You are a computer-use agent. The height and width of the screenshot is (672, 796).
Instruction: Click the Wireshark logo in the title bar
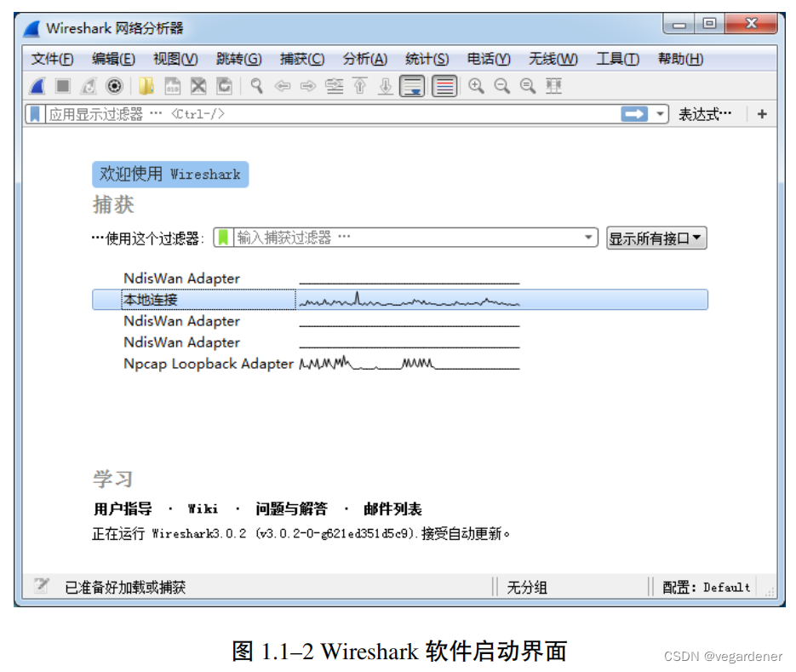tap(32, 28)
